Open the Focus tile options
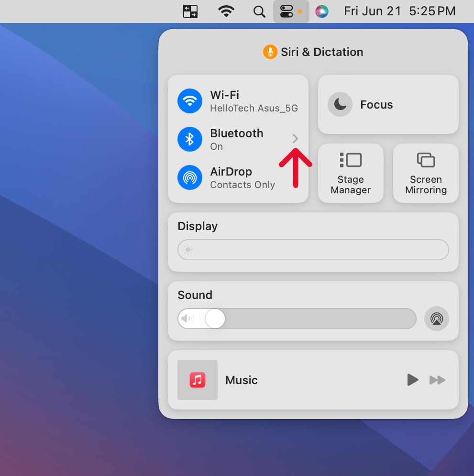 (x=387, y=104)
